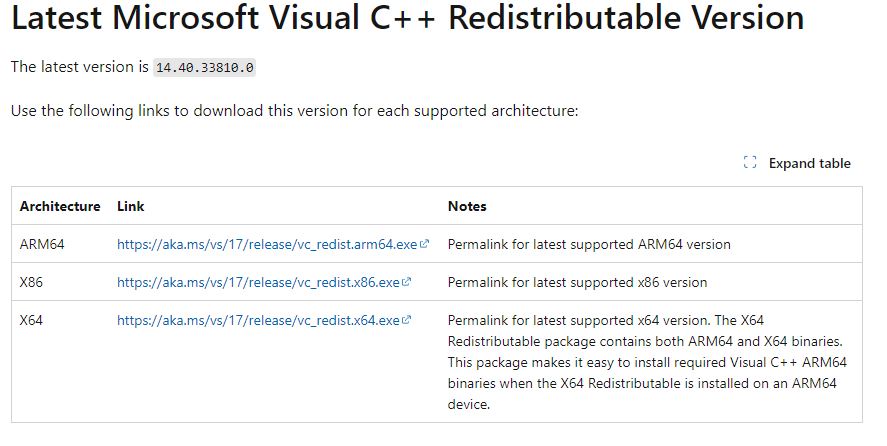887x446 pixels.
Task: Open the vc_redist.x64.exe download link
Action: (258, 320)
